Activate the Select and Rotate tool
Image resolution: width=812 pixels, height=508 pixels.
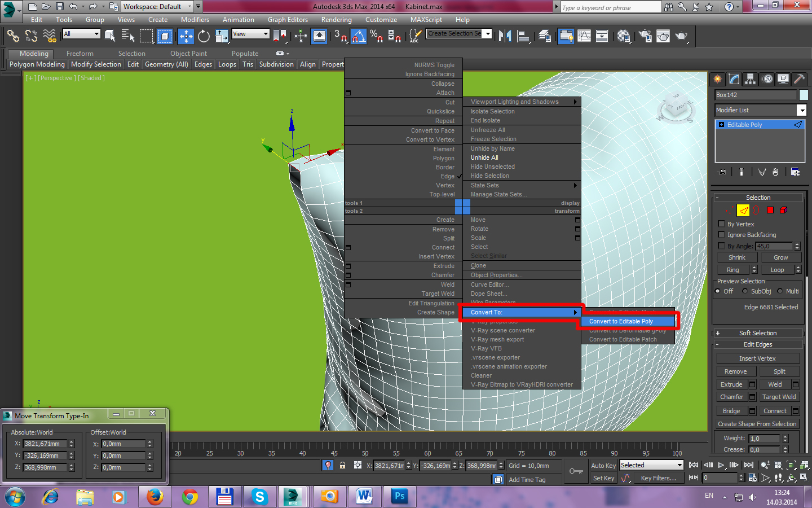tap(204, 36)
